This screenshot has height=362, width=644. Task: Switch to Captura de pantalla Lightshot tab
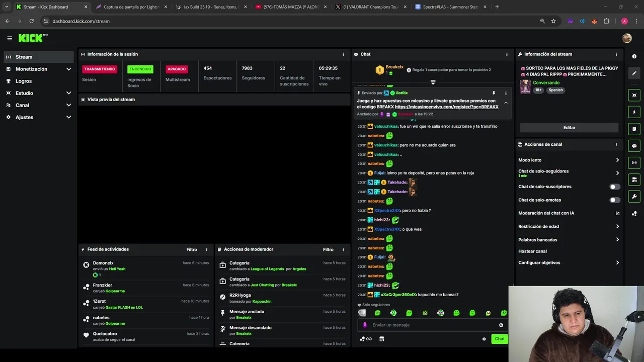(x=130, y=7)
